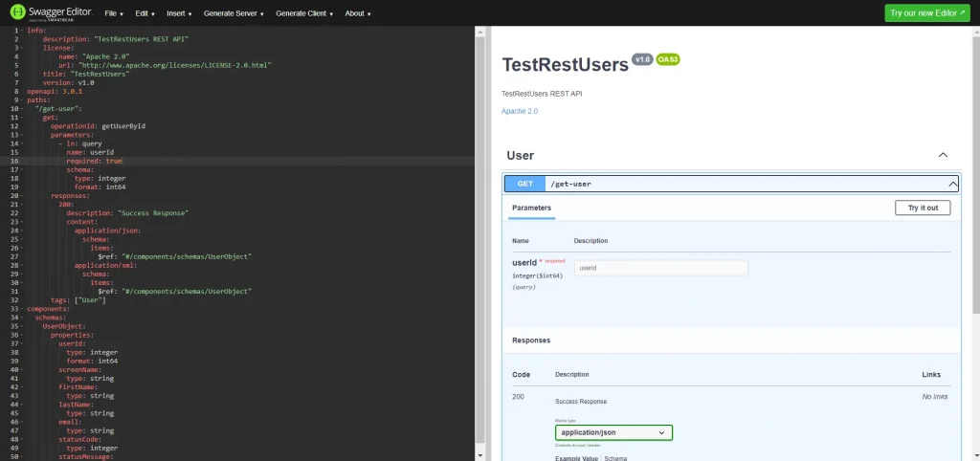Click the 'integer($int64)' parameter type
980x461 pixels.
coord(537,275)
